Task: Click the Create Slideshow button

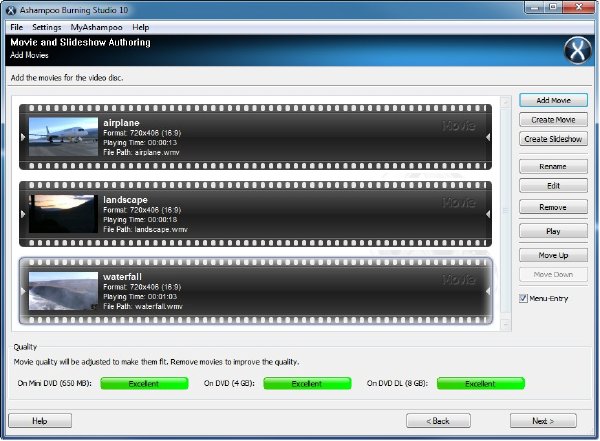Action: pyautogui.click(x=553, y=139)
